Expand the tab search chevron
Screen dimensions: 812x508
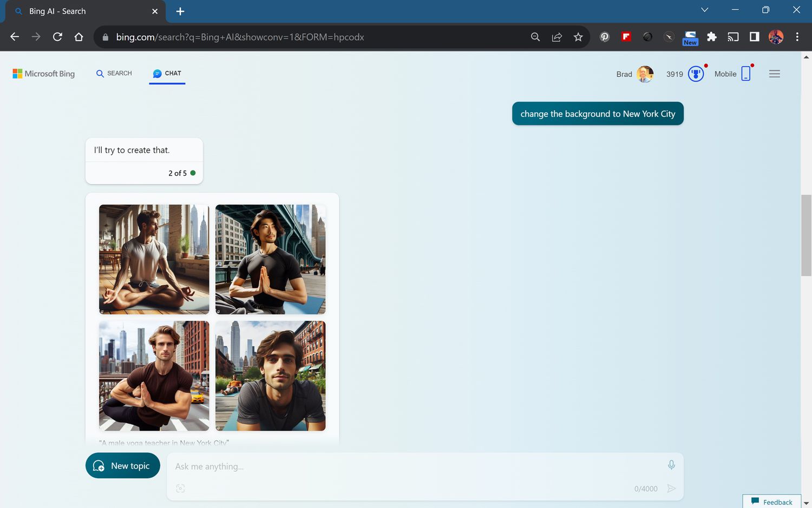coord(704,10)
